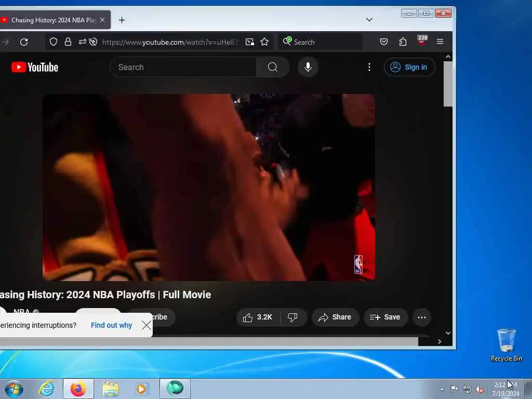Click the Action Center flag tray icon
The width and height of the screenshot is (532, 399).
[454, 389]
